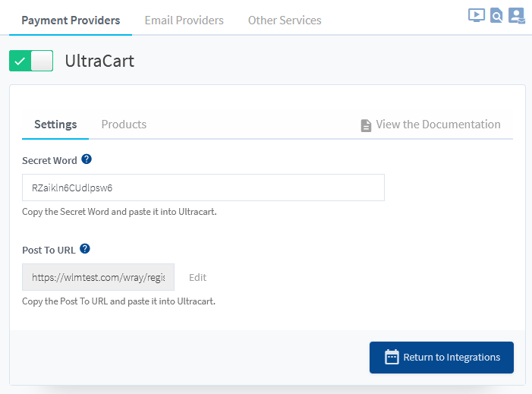Image resolution: width=532 pixels, height=394 pixels.
Task: Switch to Payment Providers tab
Action: click(71, 20)
